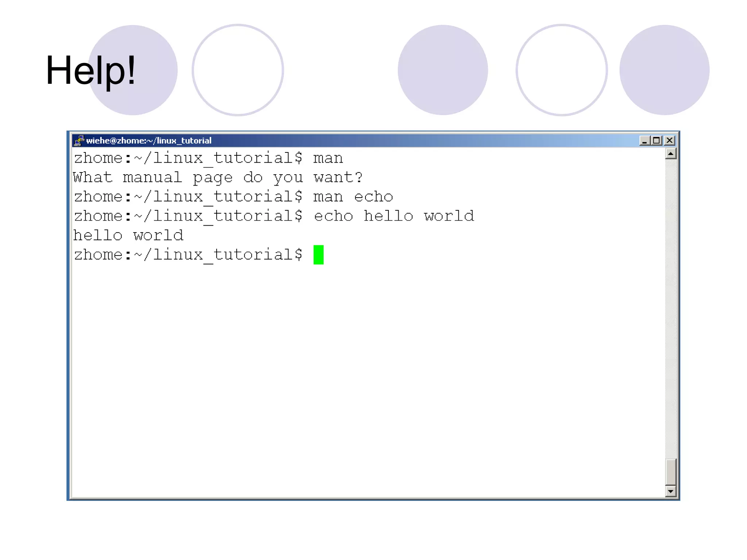Click the first "man" command in terminal
747x560 pixels.
point(328,158)
